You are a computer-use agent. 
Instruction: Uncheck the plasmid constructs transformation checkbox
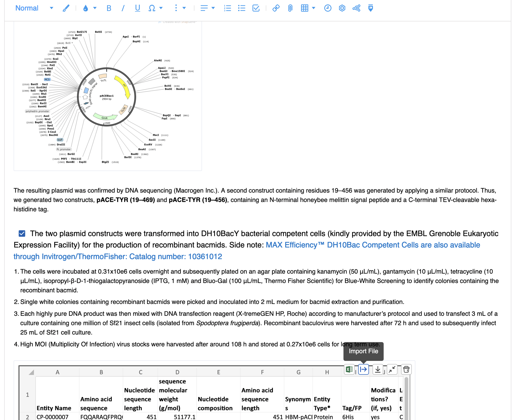click(22, 233)
